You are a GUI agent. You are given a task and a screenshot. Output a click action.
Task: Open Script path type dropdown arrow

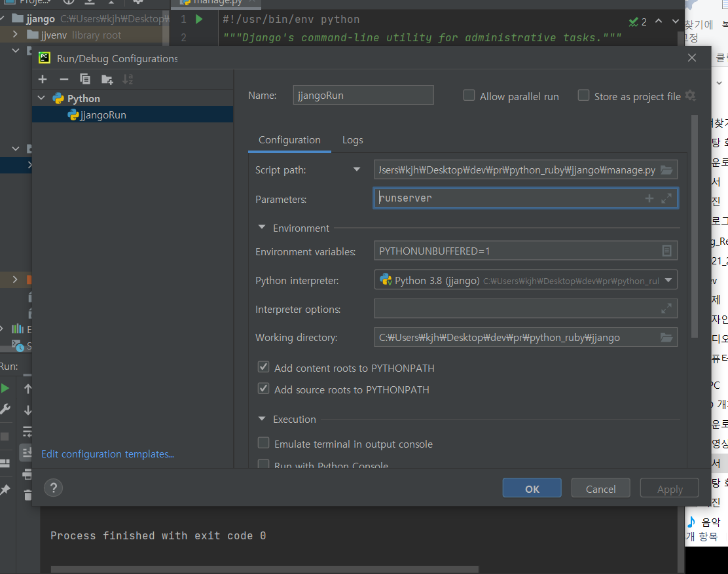[357, 170]
